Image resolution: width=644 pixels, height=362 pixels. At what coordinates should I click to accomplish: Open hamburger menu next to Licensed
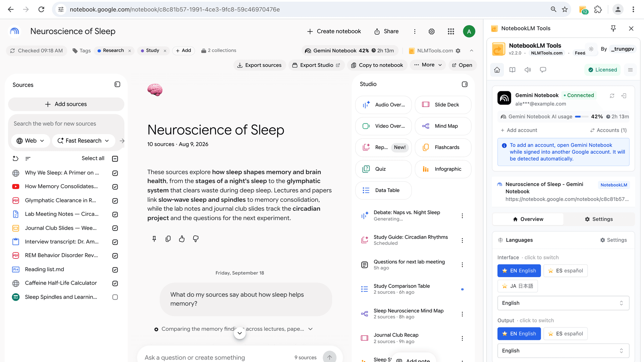630,70
